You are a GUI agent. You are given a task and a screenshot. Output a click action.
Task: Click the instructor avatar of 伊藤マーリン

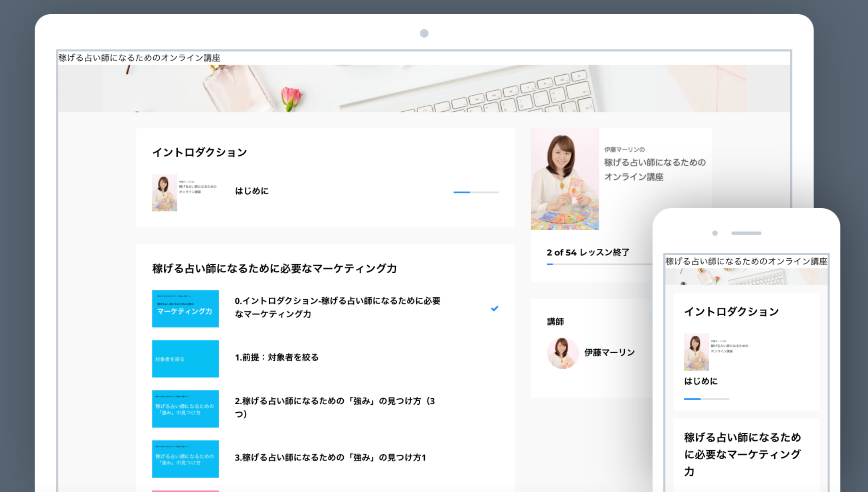point(563,353)
